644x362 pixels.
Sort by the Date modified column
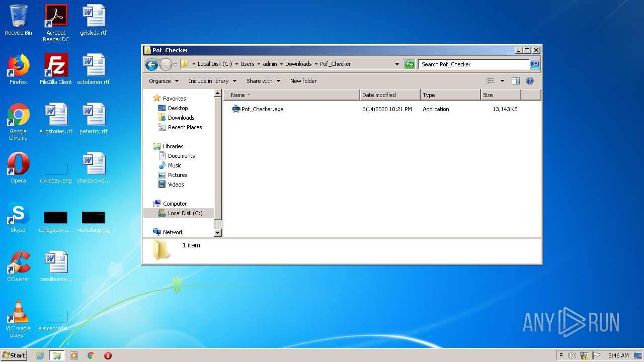click(390, 95)
